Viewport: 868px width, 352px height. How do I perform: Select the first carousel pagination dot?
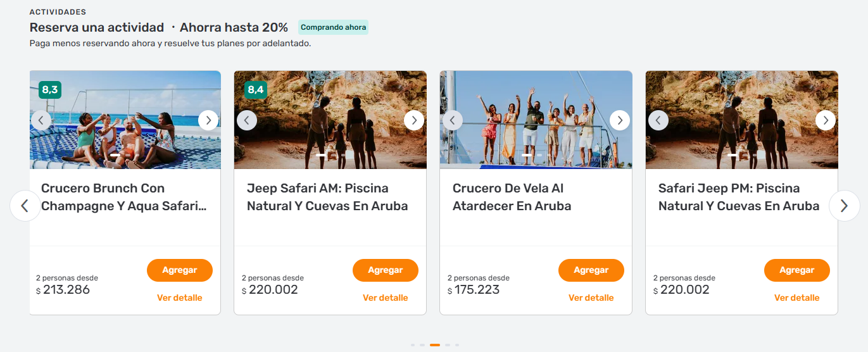(413, 345)
